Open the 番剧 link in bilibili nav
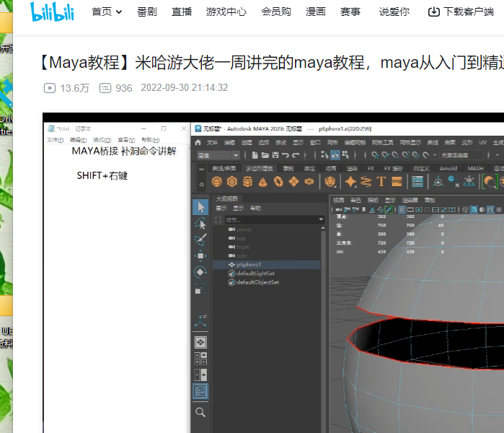 (147, 12)
